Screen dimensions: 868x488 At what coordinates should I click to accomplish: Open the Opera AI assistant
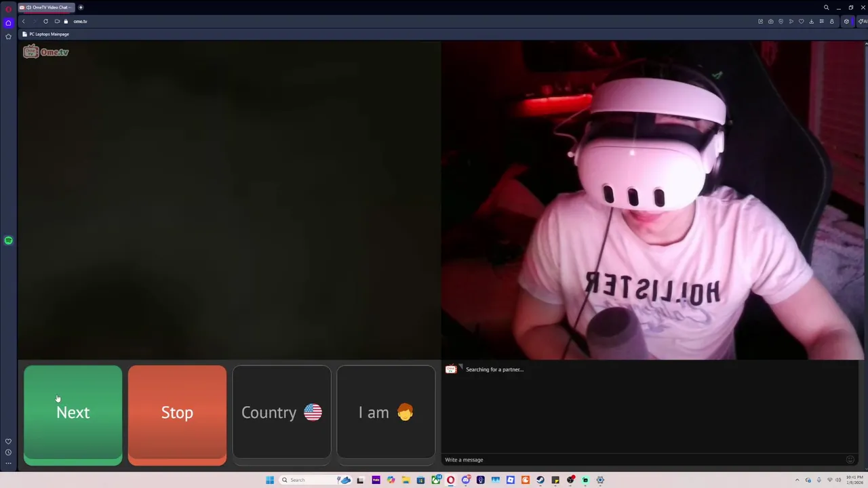[862, 21]
